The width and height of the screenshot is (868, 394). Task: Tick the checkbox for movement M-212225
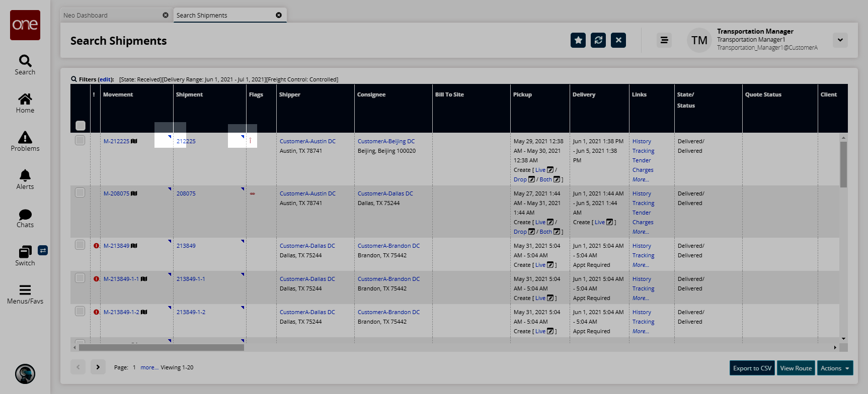tap(80, 140)
